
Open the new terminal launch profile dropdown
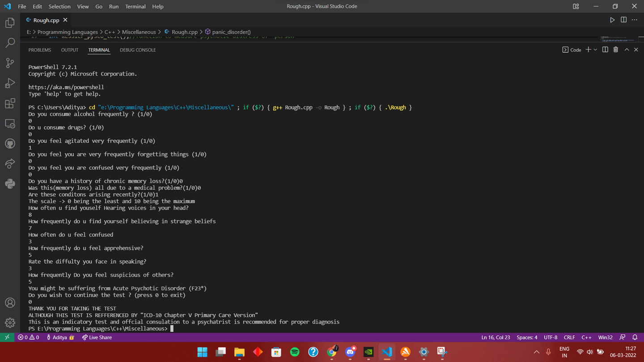pos(595,50)
